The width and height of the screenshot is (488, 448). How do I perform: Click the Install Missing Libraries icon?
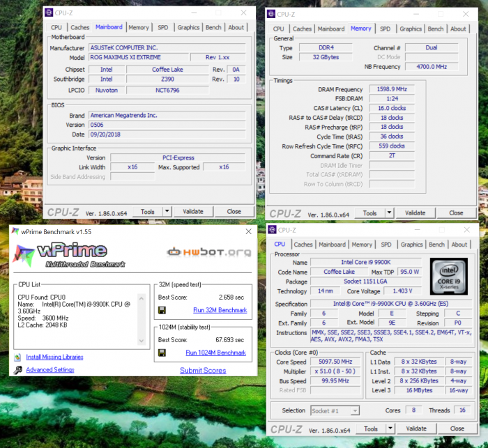pyautogui.click(x=17, y=357)
